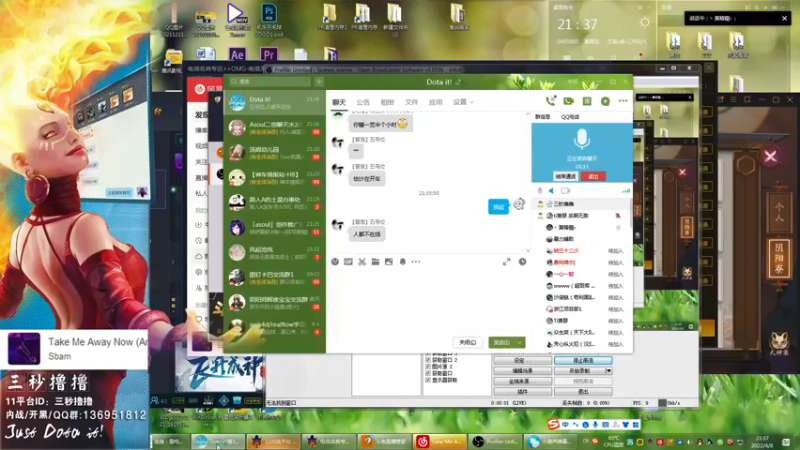Open the purple play-button video player shortcut
The image size is (800, 450).
point(236,19)
